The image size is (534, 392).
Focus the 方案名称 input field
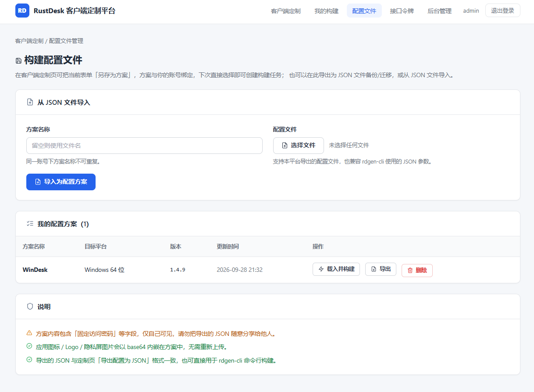click(144, 146)
